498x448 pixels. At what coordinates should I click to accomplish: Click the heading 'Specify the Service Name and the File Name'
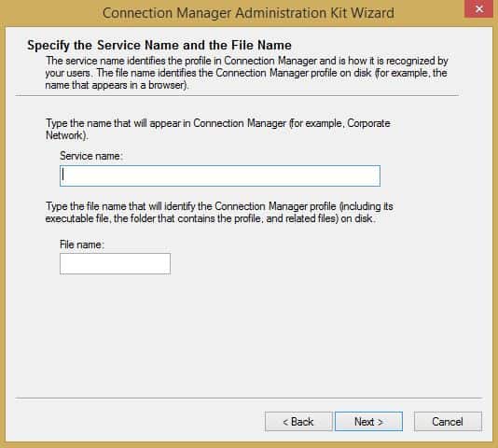pos(159,45)
